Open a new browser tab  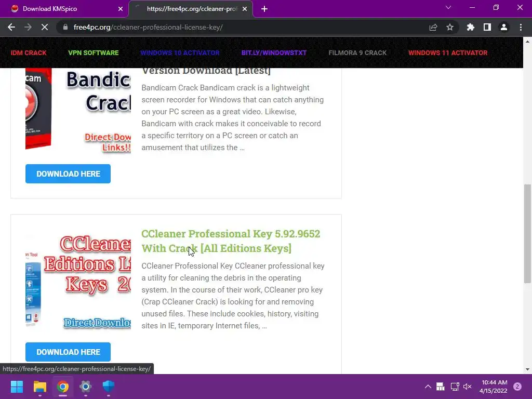click(x=264, y=9)
